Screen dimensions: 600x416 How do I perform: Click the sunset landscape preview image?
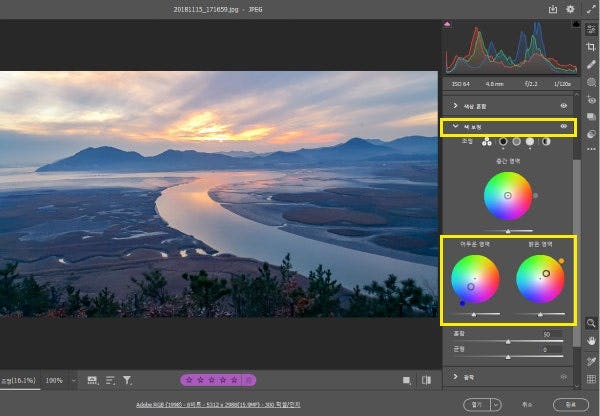218,194
